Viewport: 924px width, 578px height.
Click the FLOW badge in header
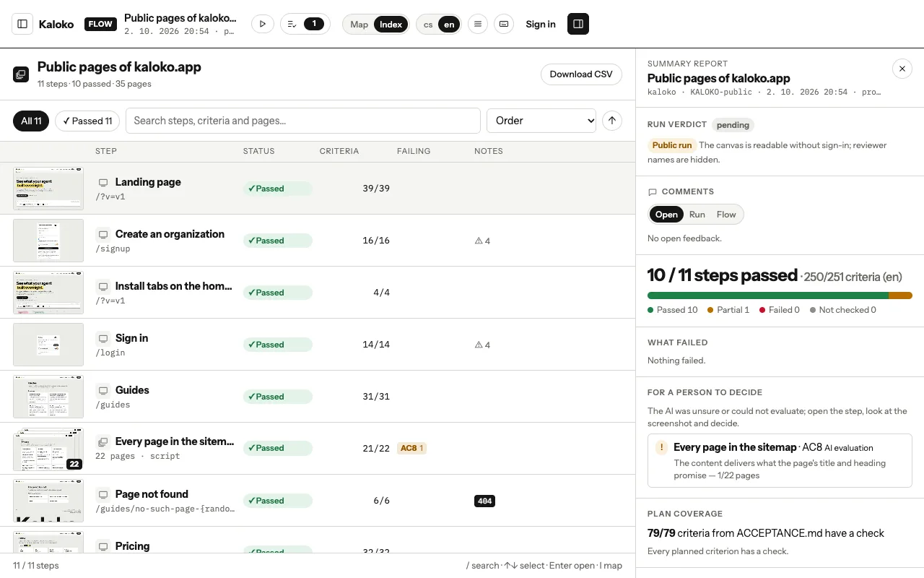coord(100,24)
